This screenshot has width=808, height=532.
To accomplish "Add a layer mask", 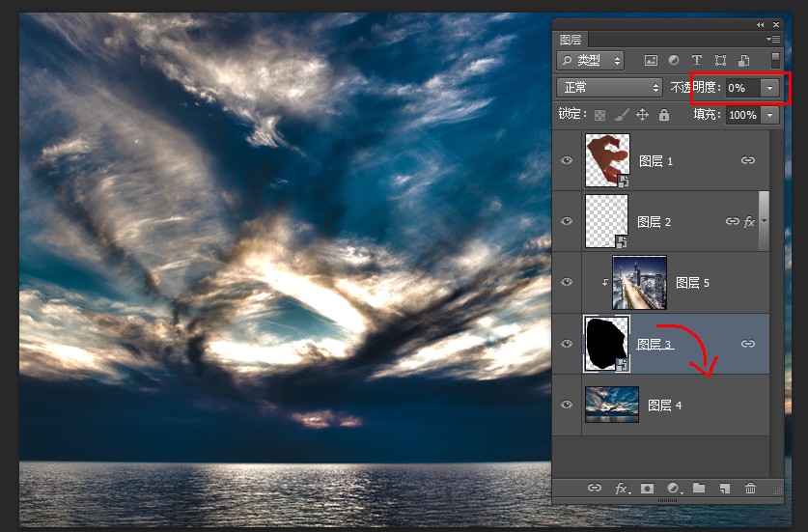I will click(647, 489).
